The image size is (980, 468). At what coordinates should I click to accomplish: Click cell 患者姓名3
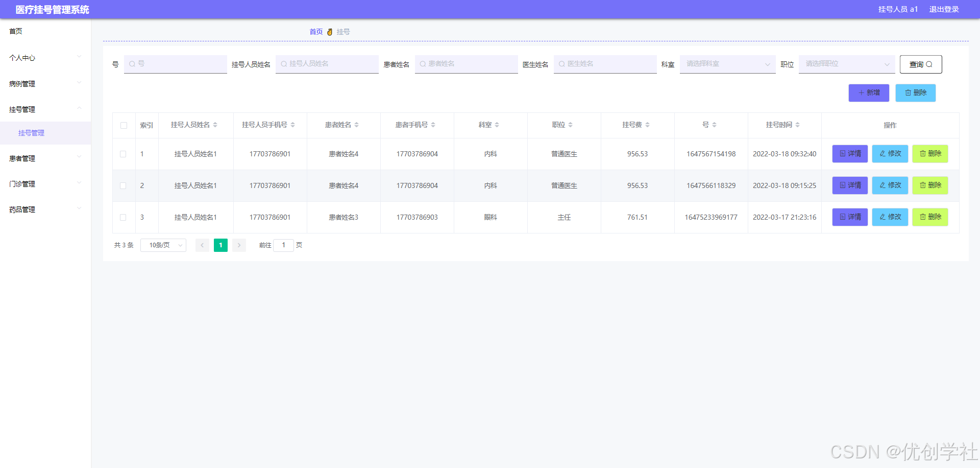[344, 217]
